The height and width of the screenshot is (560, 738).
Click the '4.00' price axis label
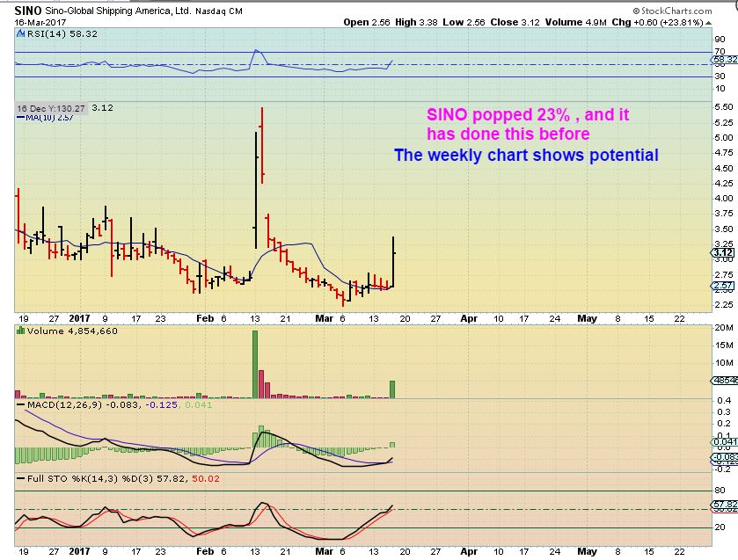(723, 198)
